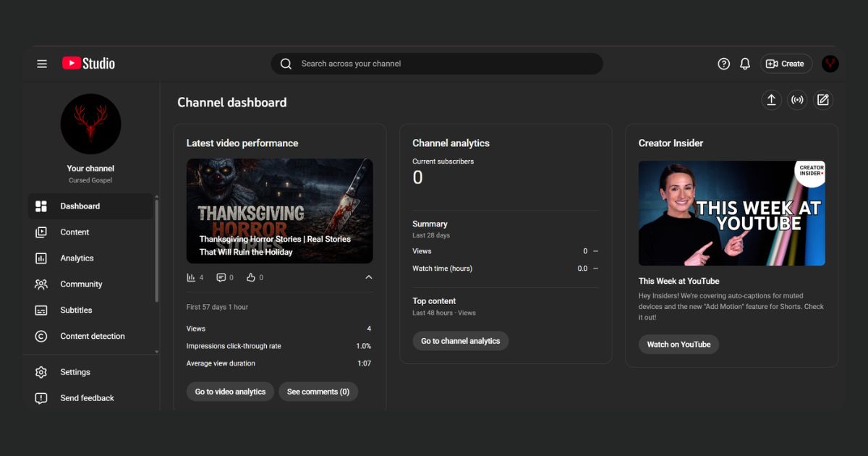The height and width of the screenshot is (456, 868).
Task: Click the Settings gear icon
Action: point(41,372)
